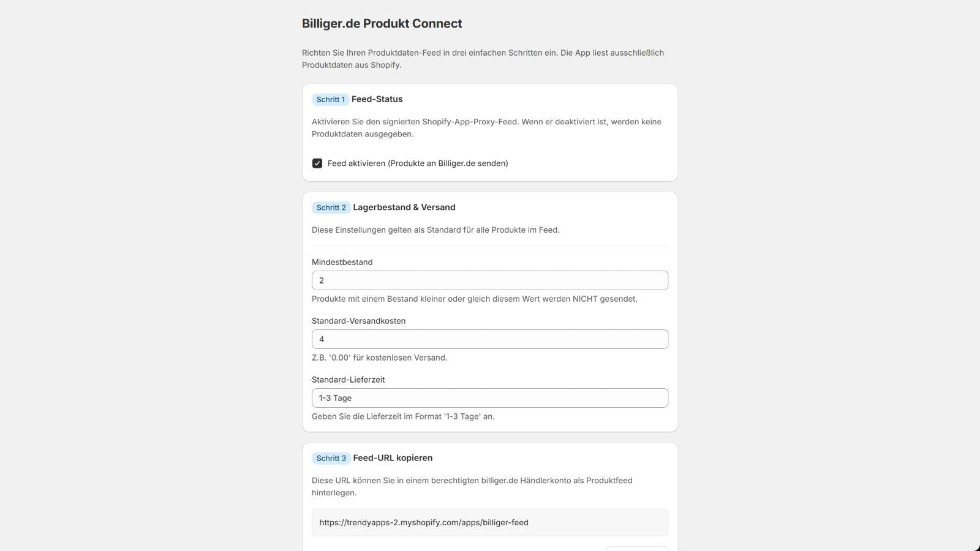Image resolution: width=980 pixels, height=551 pixels.
Task: Click the Schritt 1 step badge
Action: click(331, 99)
